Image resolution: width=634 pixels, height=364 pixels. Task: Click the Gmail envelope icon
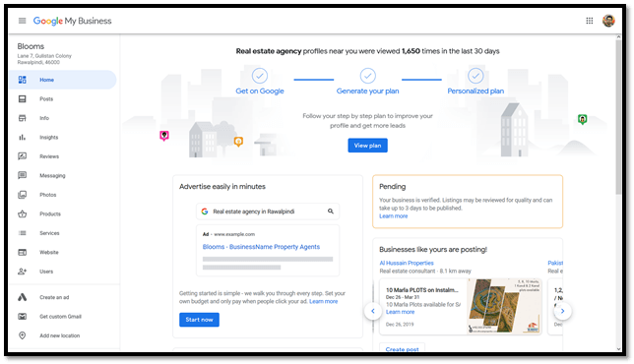[23, 317]
